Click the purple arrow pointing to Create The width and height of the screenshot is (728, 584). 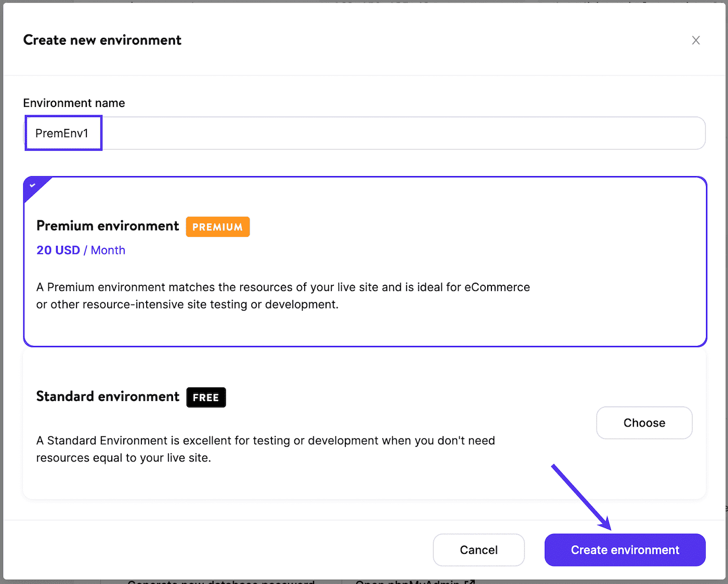580,497
